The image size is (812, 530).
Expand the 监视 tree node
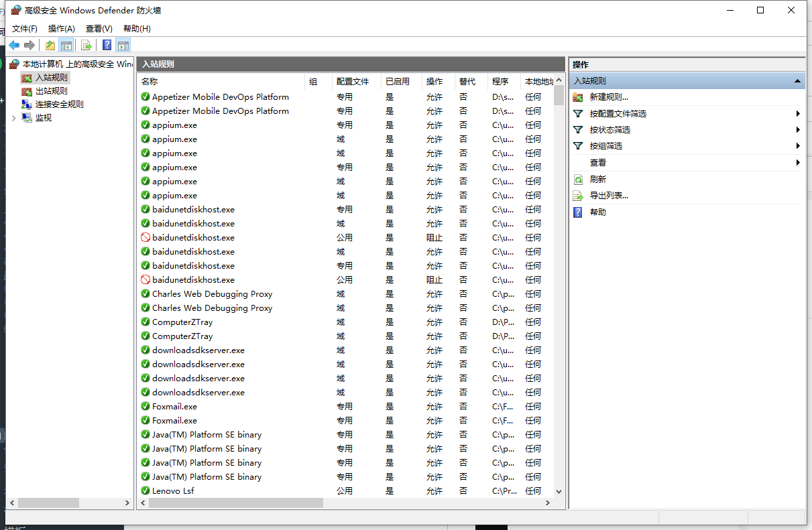click(x=14, y=118)
